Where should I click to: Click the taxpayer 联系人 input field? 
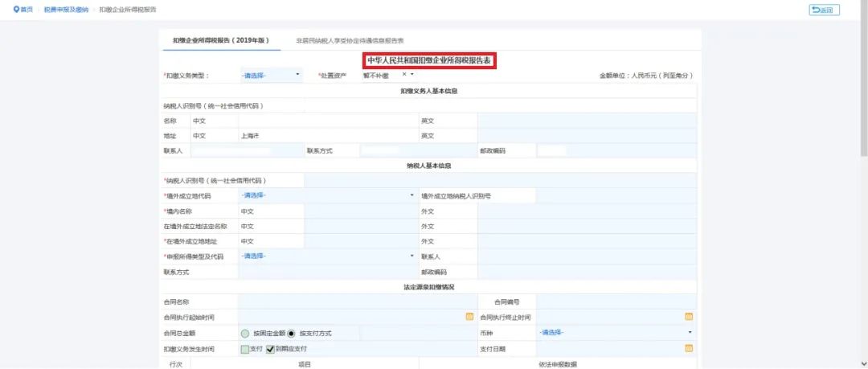587,256
